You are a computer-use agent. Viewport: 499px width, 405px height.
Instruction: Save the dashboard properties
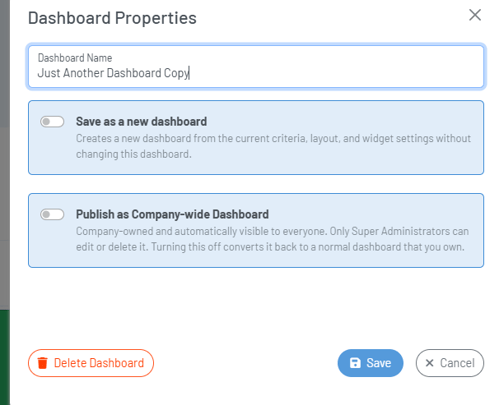pos(370,363)
